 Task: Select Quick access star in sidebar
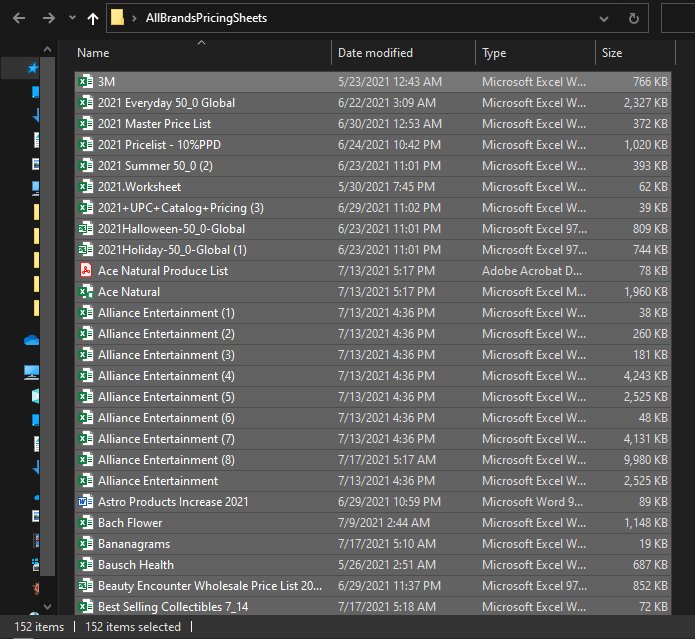(x=32, y=68)
